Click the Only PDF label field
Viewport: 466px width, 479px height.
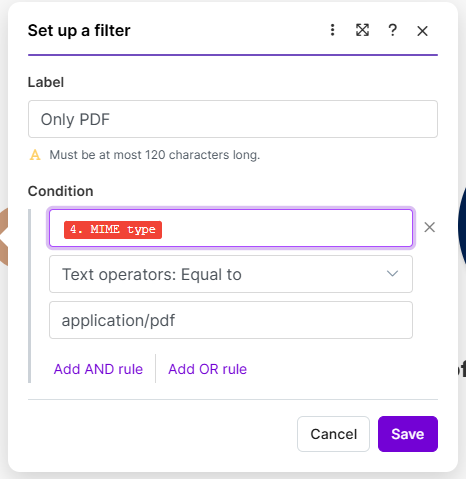click(233, 119)
